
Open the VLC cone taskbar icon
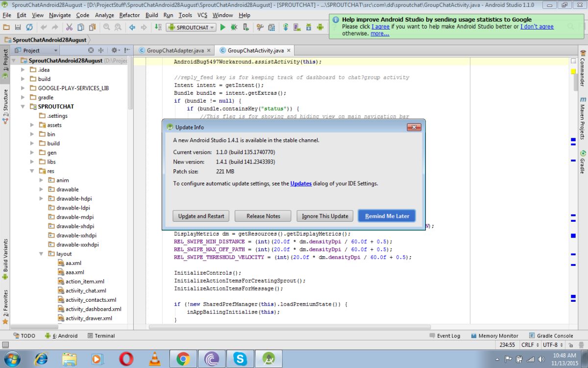pyautogui.click(x=154, y=359)
